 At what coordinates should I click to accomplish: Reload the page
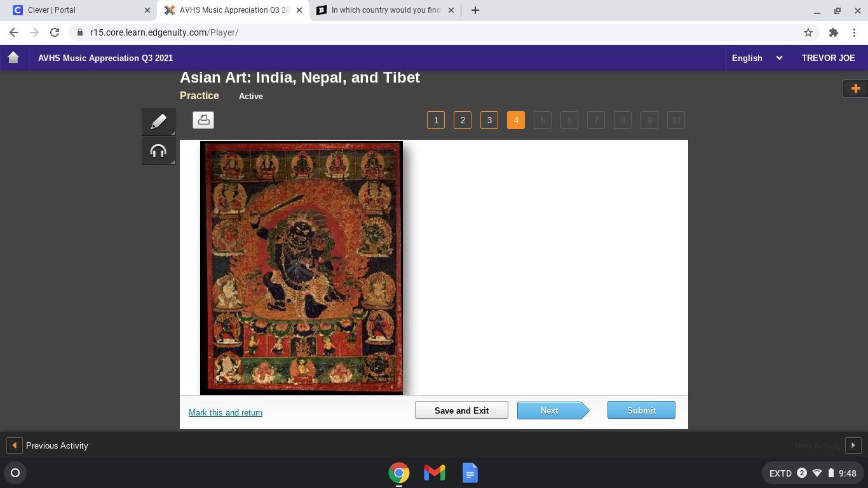point(55,32)
